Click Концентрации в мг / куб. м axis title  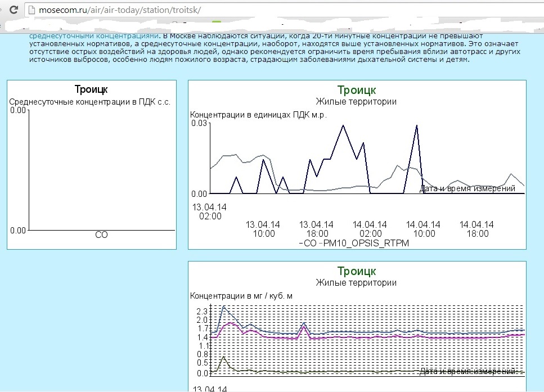click(x=241, y=296)
